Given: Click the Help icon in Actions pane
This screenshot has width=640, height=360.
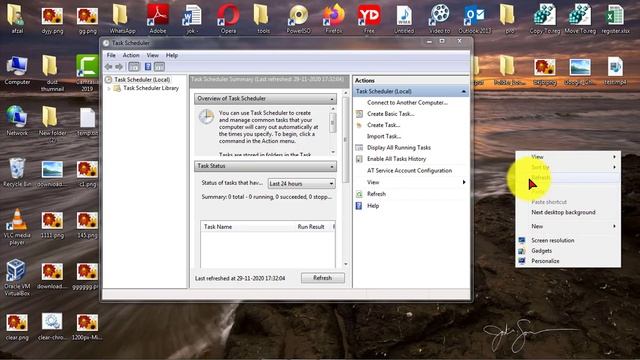Looking at the screenshot, I should point(359,206).
